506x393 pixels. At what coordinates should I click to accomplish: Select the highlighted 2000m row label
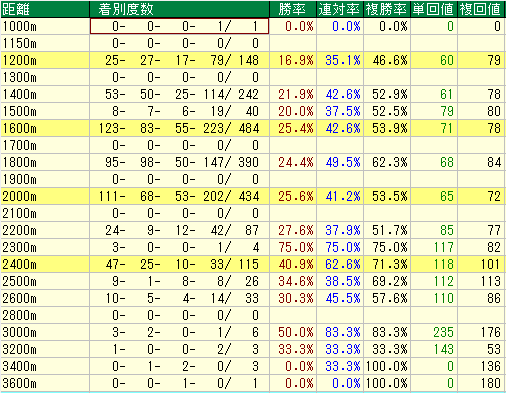coord(19,196)
